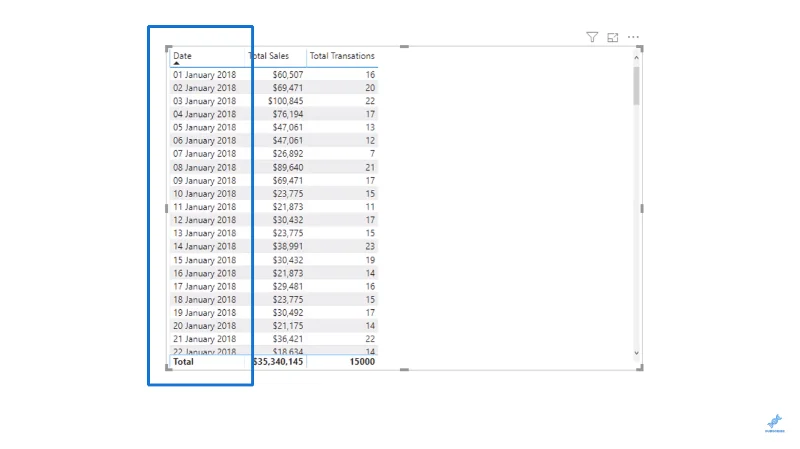Image resolution: width=800 pixels, height=449 pixels.
Task: Open the visual filter icon
Action: (592, 37)
